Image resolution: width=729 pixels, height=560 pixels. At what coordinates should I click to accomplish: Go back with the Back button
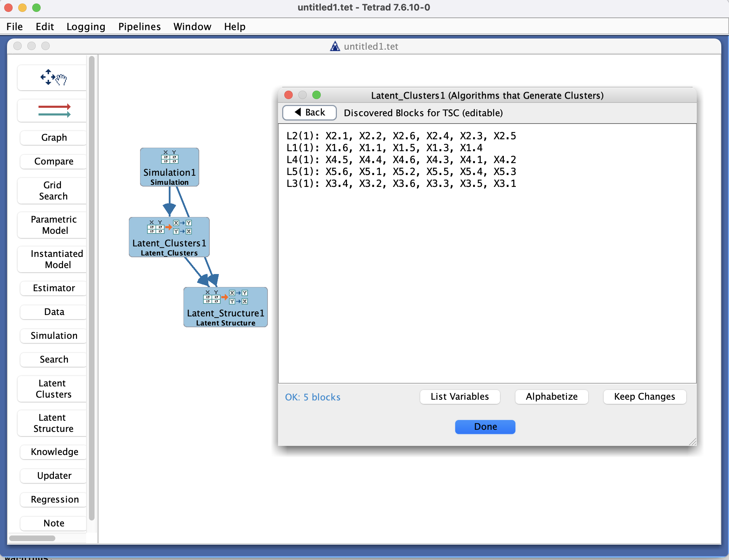coord(310,113)
